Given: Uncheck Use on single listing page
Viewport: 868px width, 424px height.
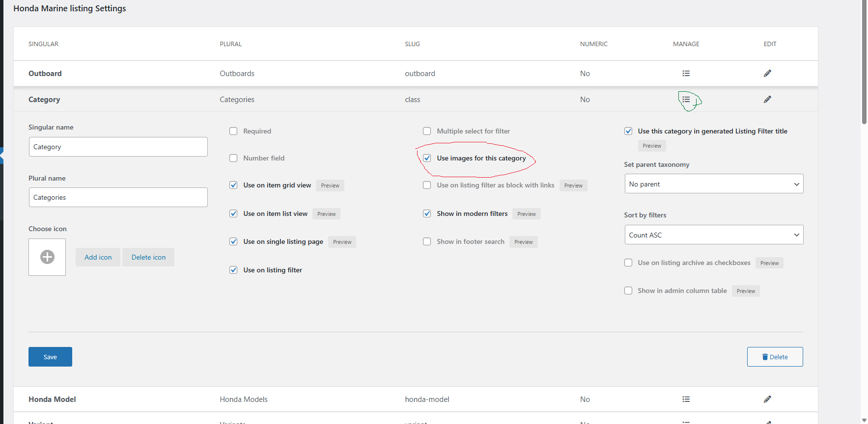Looking at the screenshot, I should (x=233, y=241).
